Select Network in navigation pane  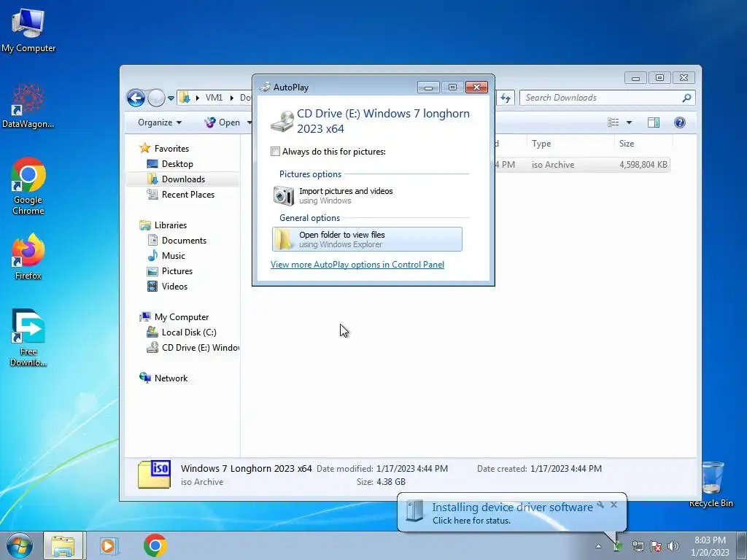(x=163, y=378)
